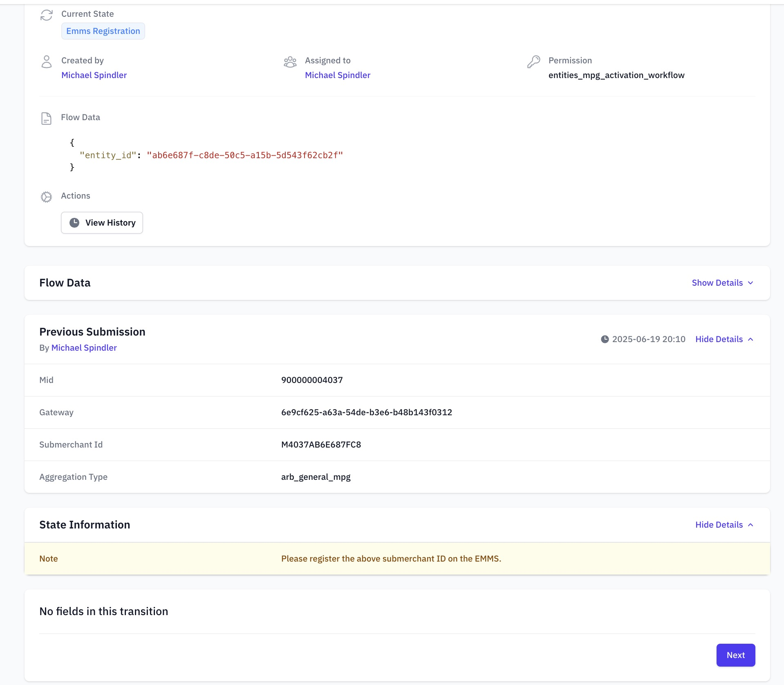The width and height of the screenshot is (784, 685).
Task: Collapse State Information with Hide Details
Action: [724, 525]
